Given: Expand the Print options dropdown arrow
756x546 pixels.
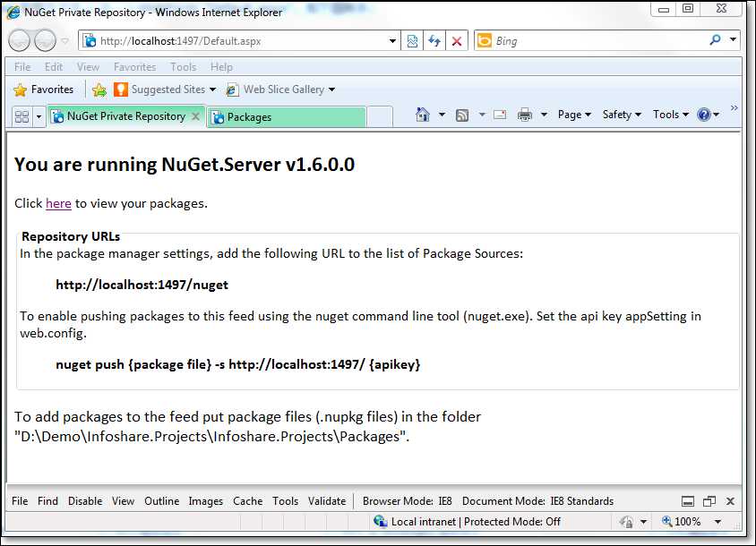Looking at the screenshot, I should point(544,115).
